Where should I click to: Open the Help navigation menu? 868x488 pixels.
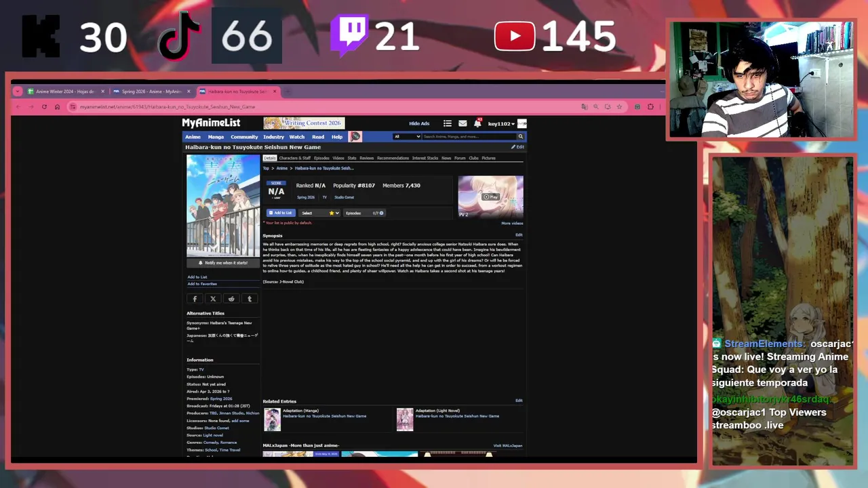coord(337,137)
